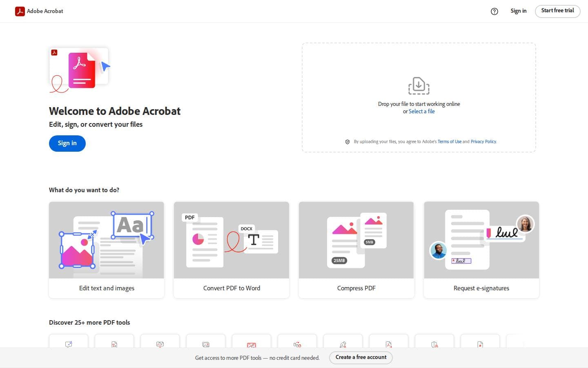Image resolution: width=588 pixels, height=368 pixels.
Task: Click the "Edit, sign, or convert your files" subtitle
Action: click(96, 124)
